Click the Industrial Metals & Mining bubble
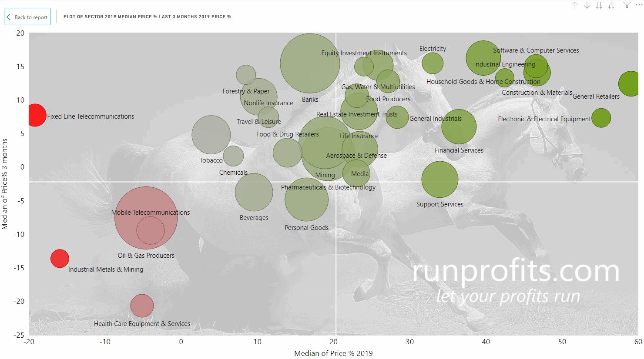The width and height of the screenshot is (644, 359). [60, 259]
